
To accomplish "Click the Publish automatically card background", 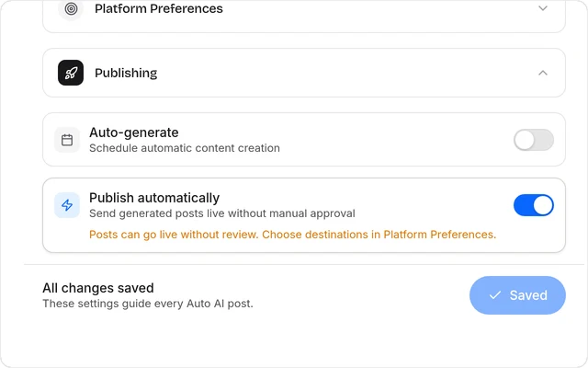I will click(x=304, y=215).
